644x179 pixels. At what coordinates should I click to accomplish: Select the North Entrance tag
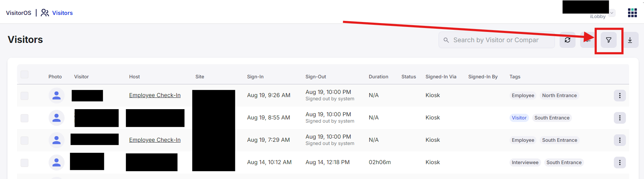coord(559,95)
